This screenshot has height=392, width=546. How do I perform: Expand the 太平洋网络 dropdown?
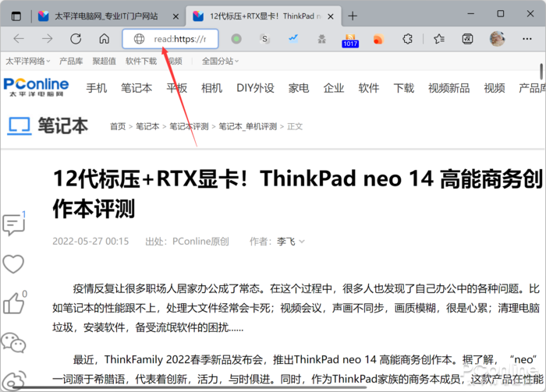click(28, 62)
